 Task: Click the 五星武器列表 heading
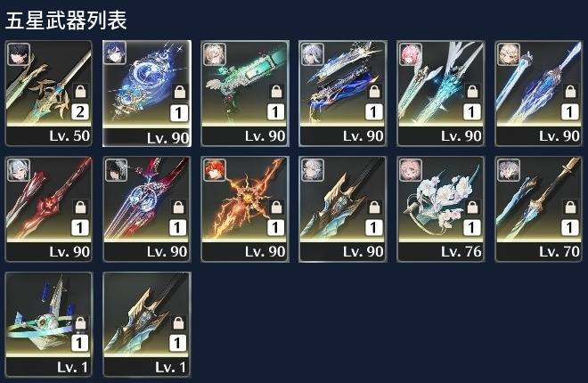[66, 20]
